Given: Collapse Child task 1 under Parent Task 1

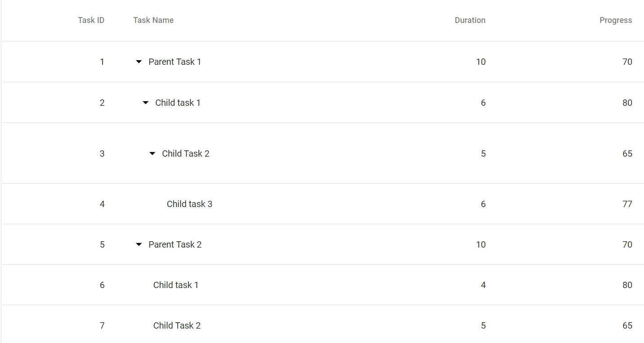Looking at the screenshot, I should [x=145, y=103].
